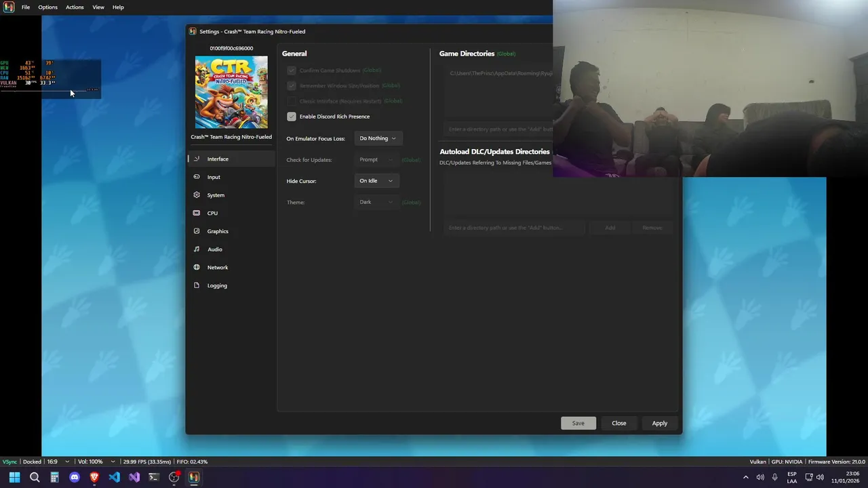
Task: Open the Interface settings section
Action: click(231, 159)
